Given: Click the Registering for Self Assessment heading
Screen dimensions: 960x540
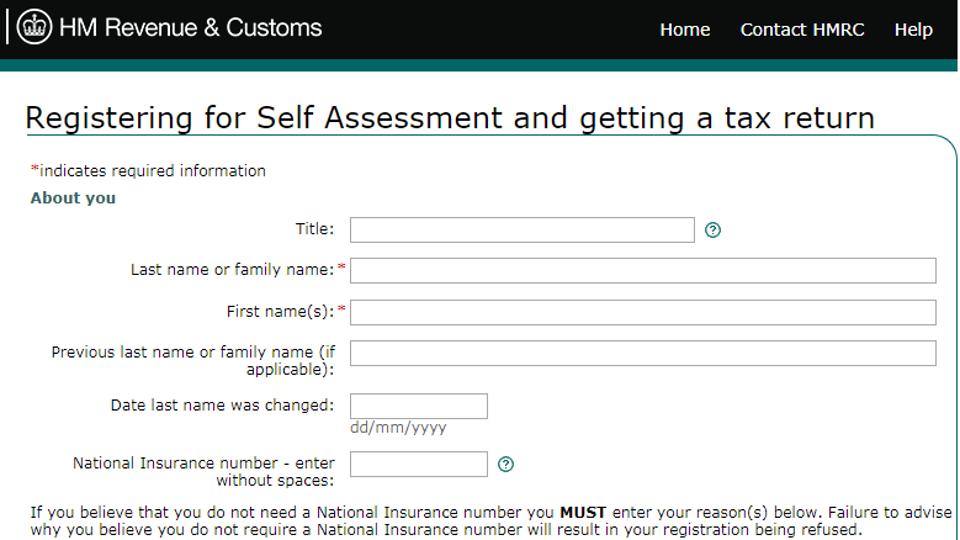Looking at the screenshot, I should point(450,118).
